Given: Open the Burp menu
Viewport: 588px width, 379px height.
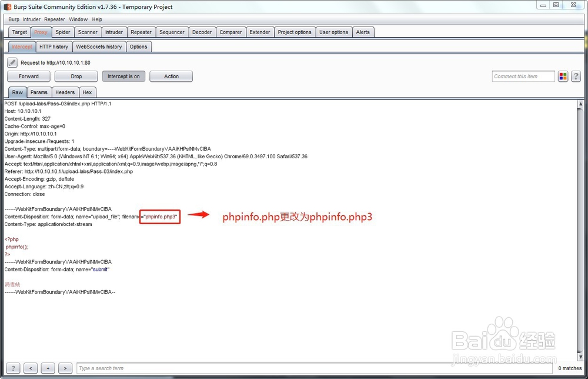Looking at the screenshot, I should click(14, 19).
